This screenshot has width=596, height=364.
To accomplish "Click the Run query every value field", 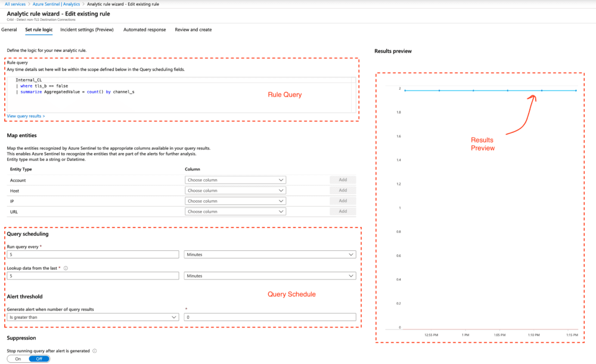I will coord(92,254).
